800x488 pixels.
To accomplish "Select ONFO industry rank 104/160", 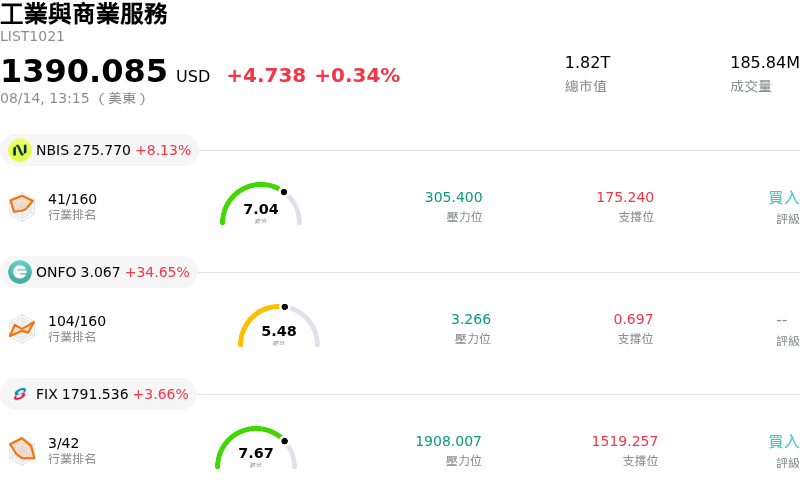I will point(77,328).
